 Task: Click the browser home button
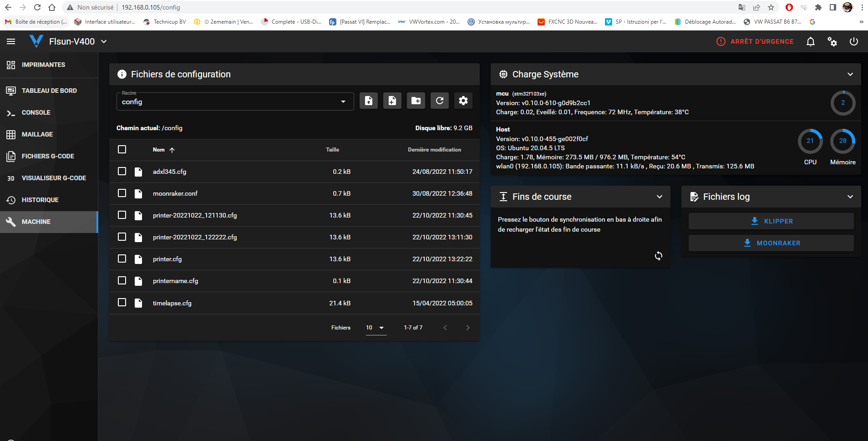tap(52, 7)
